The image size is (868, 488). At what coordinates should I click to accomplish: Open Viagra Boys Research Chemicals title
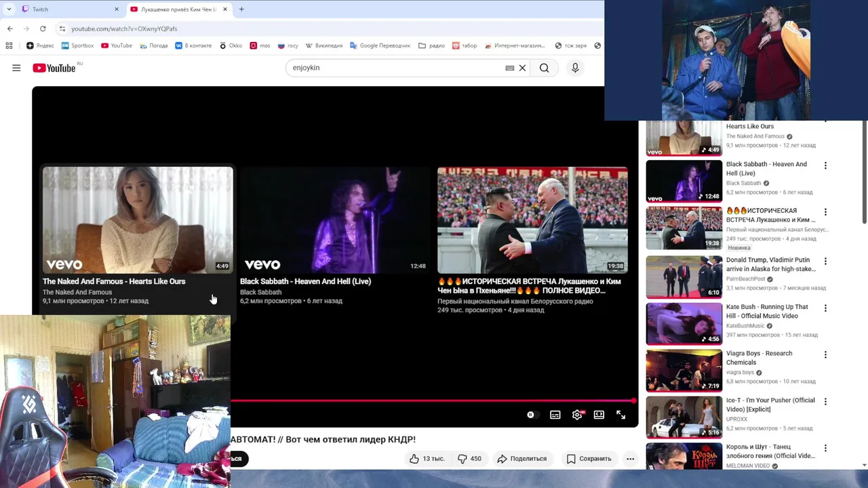[x=759, y=358]
